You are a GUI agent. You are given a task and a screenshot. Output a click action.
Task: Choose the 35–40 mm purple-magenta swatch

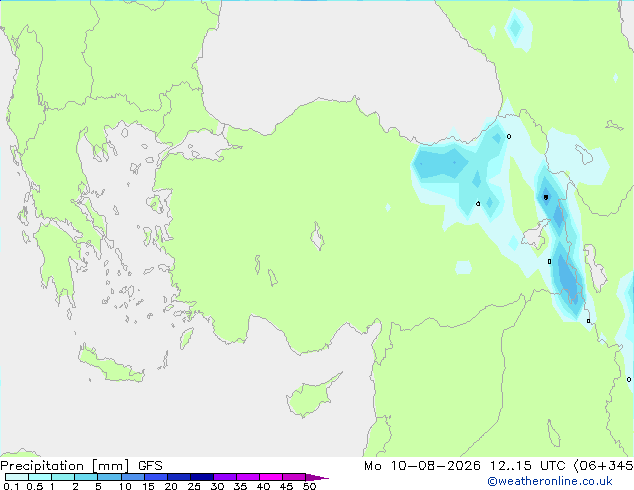click(x=248, y=477)
